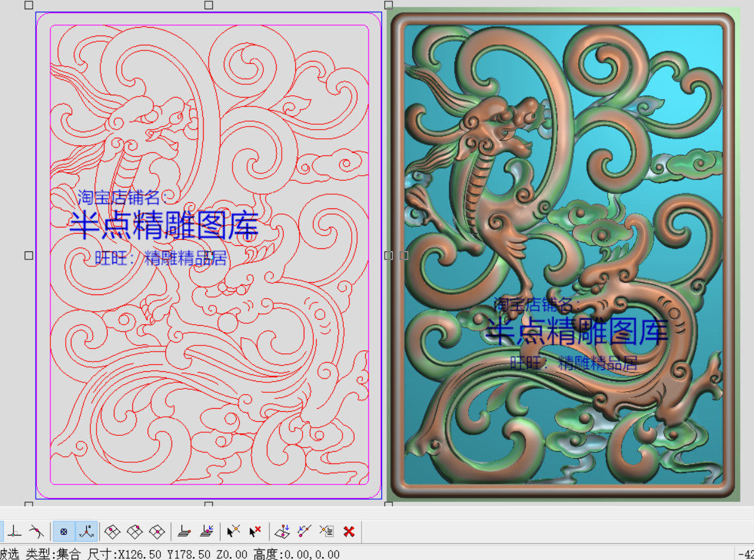Toggle off the pressed axis snap button
The height and width of the screenshot is (560, 754).
[87, 531]
